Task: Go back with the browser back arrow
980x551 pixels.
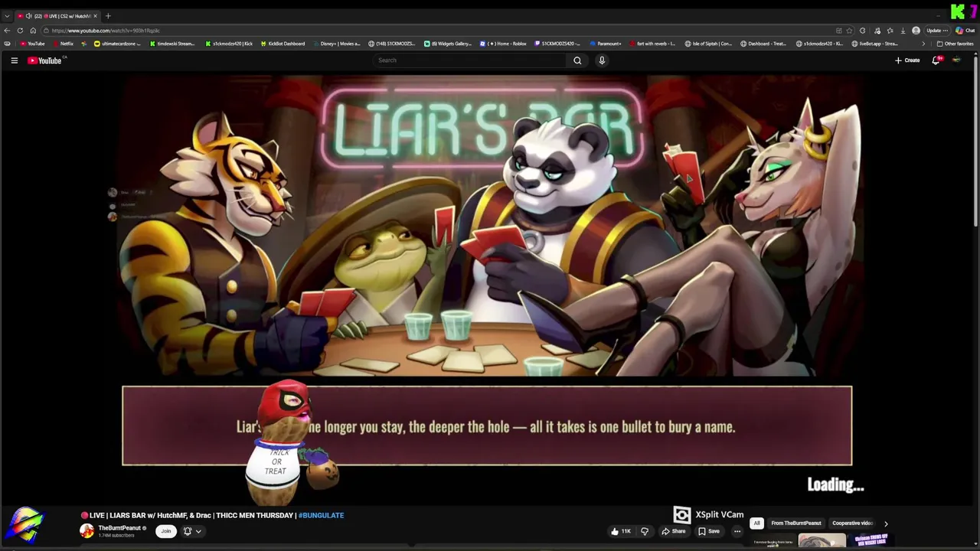Action: coord(7,31)
